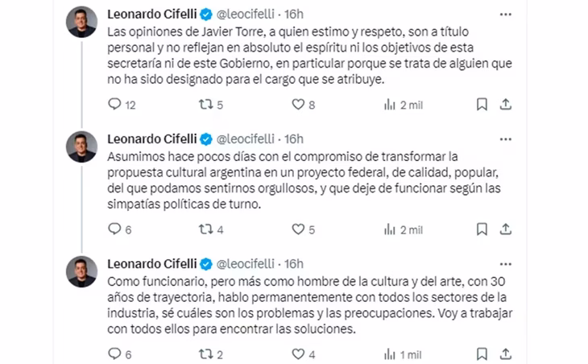
Task: Like the tweet with 5 likes
Action: [x=298, y=230]
